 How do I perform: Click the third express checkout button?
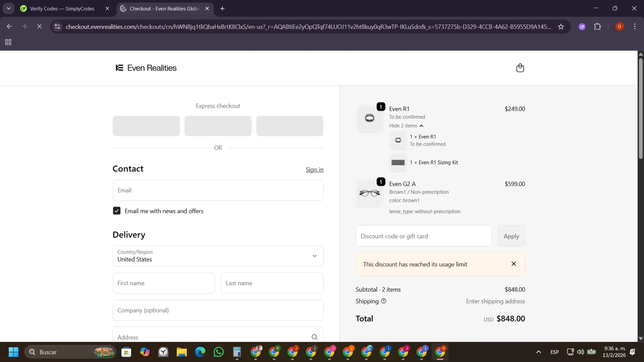290,126
